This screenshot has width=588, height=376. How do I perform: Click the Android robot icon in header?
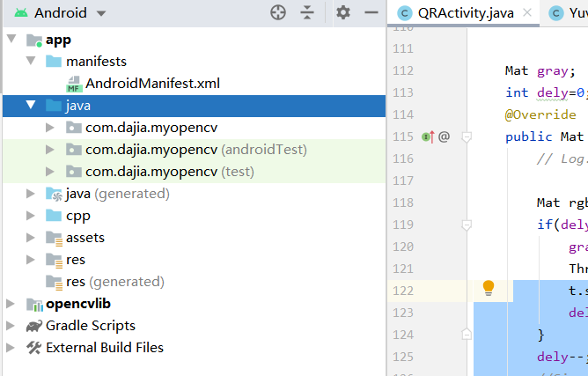tap(21, 13)
